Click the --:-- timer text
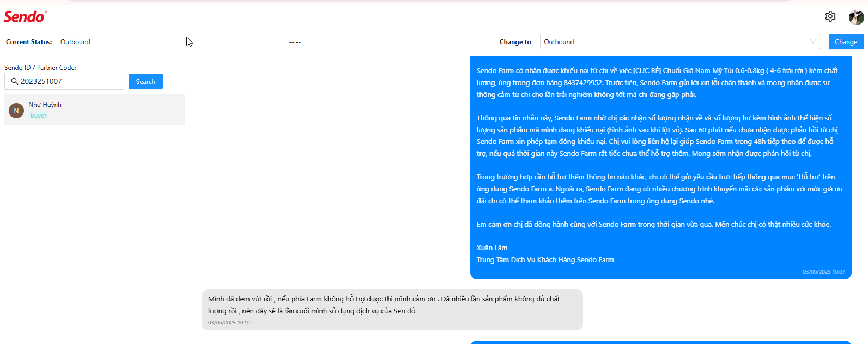The width and height of the screenshot is (868, 344). tap(295, 42)
